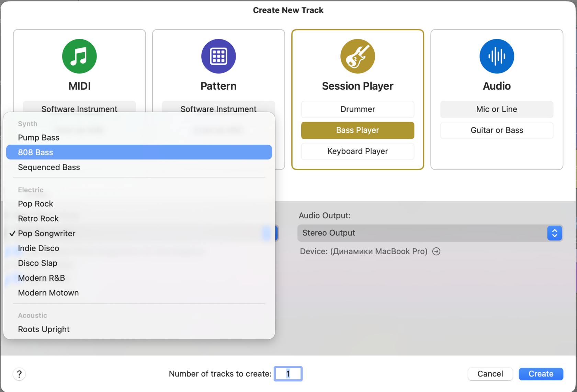Choose Pop Rock electric bass style
Image resolution: width=577 pixels, height=392 pixels.
[x=139, y=204]
